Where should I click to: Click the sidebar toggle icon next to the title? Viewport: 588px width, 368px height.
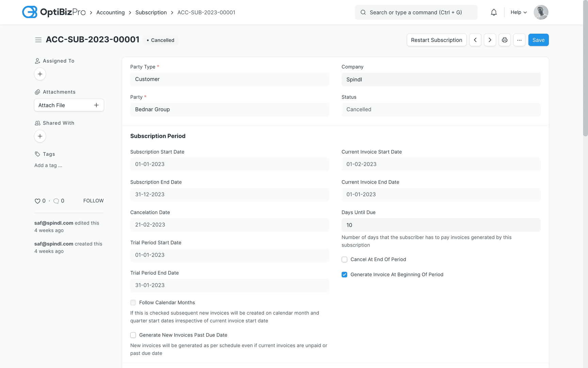38,40
